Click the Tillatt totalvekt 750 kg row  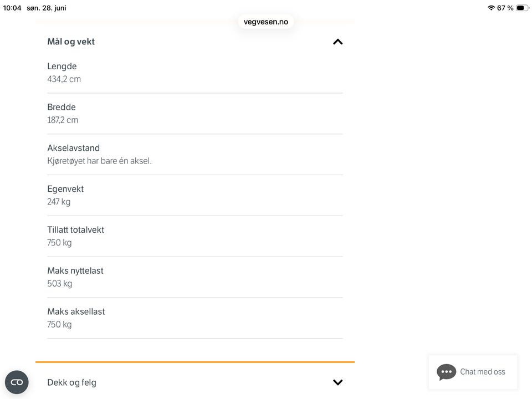[195, 236]
